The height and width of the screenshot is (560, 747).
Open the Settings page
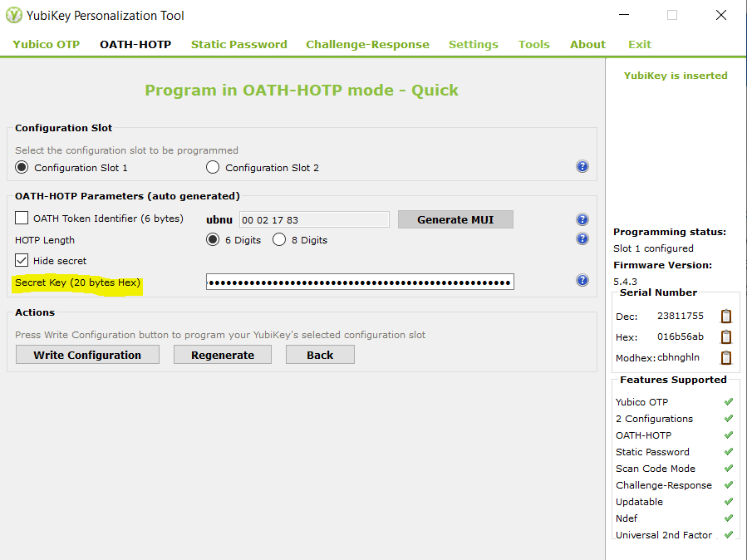[473, 44]
